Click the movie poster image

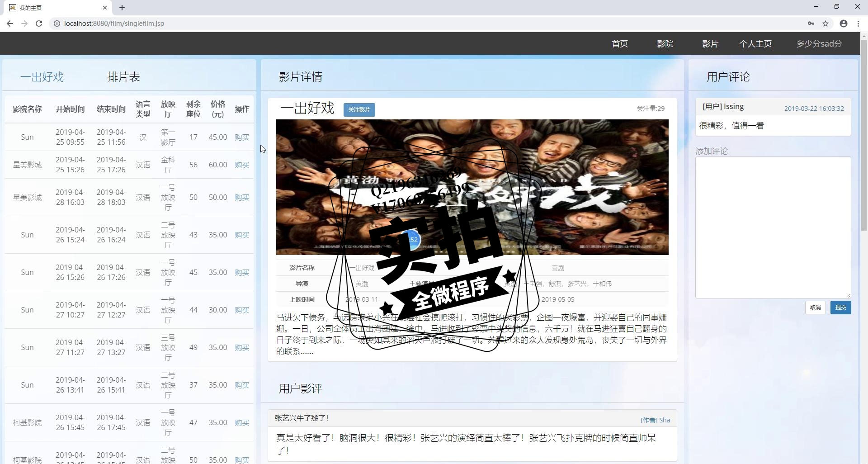tap(472, 187)
